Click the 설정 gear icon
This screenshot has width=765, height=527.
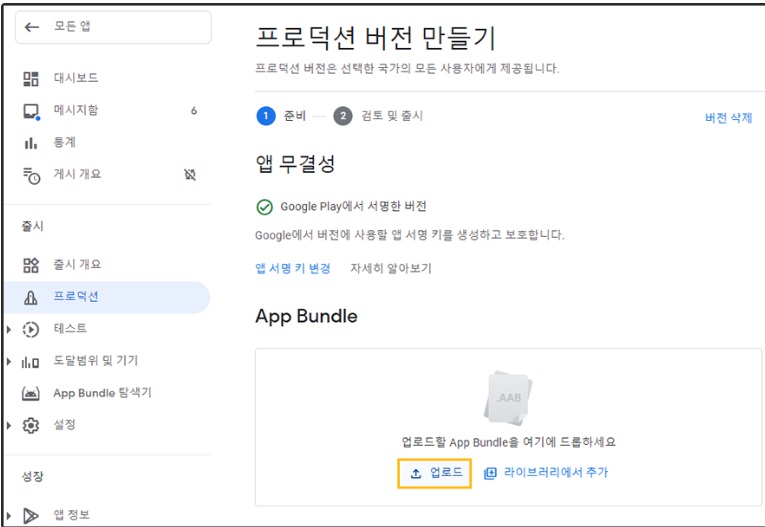(x=31, y=426)
